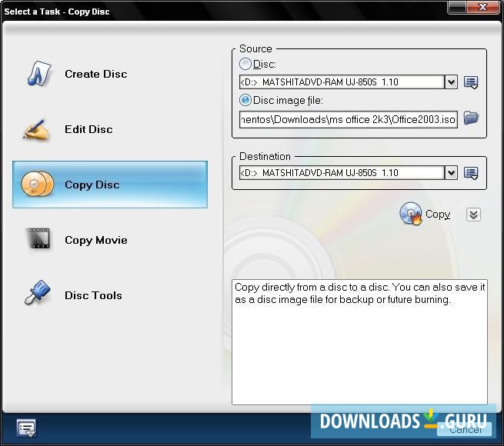
Task: Click the task description text box
Action: click(x=359, y=342)
